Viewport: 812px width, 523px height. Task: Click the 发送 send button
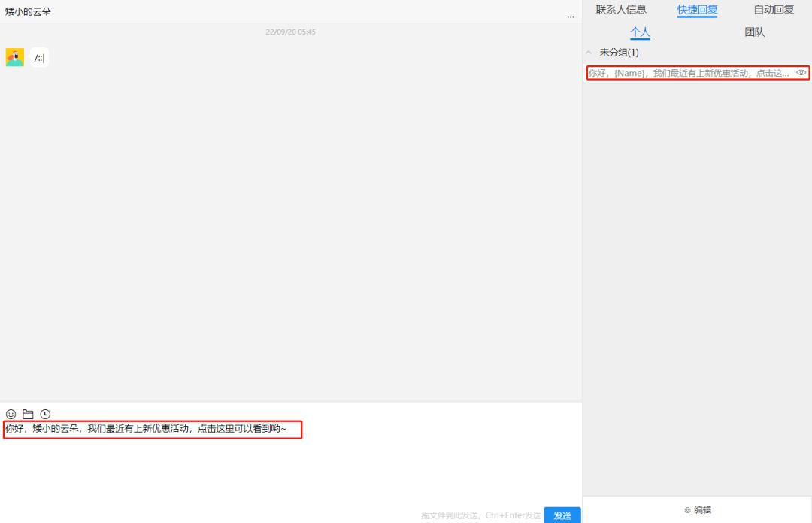point(562,516)
